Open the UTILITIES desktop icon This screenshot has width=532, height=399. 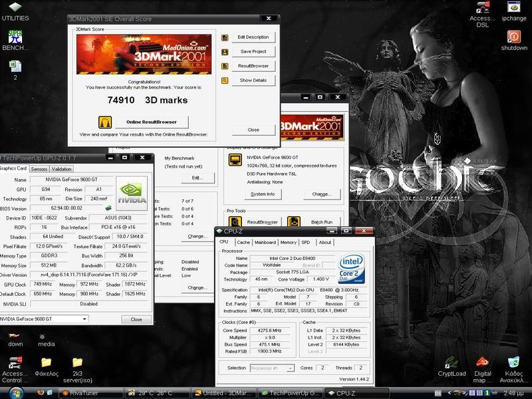tap(15, 11)
